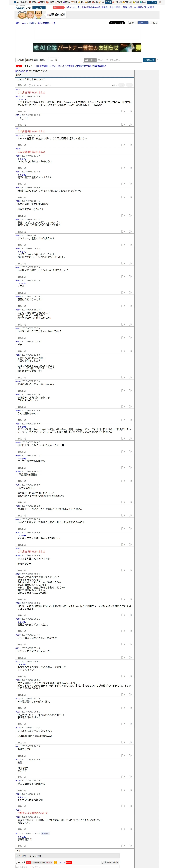Go to the 甲信越 region

pos(67,2)
